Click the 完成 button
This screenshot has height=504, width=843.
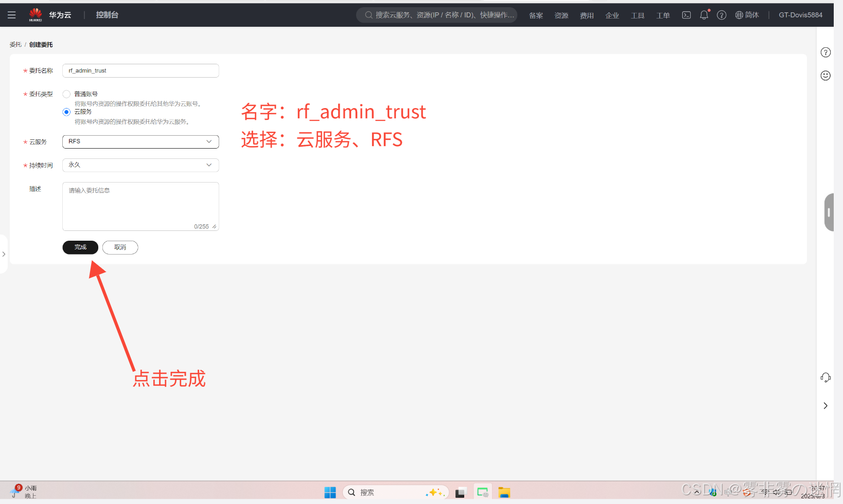pos(80,247)
